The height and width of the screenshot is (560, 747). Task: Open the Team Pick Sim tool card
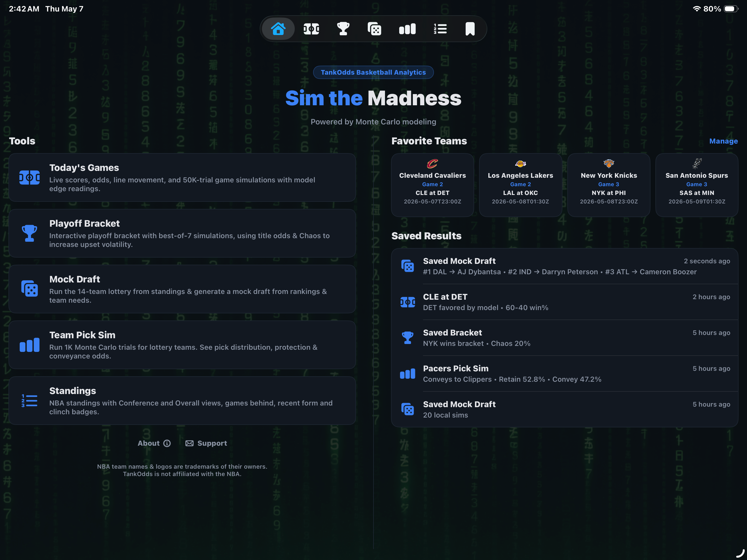click(x=182, y=345)
